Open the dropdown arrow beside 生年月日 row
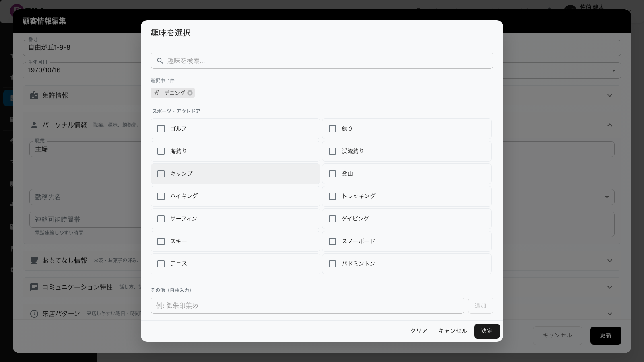This screenshot has width=644, height=362. point(614,70)
